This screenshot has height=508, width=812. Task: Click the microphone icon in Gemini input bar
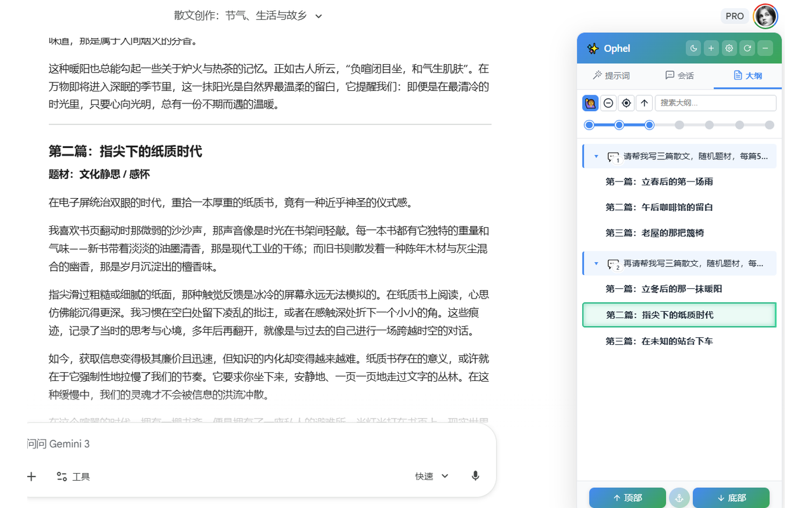tap(475, 476)
